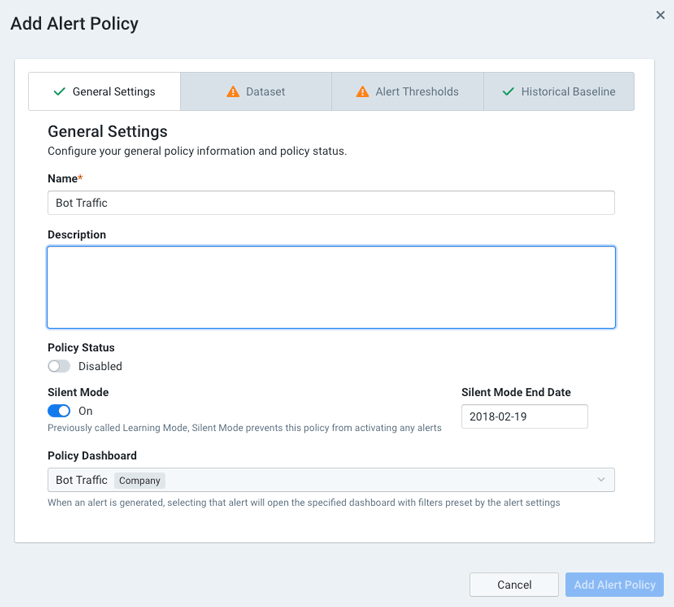Click the Add Alert Policy button
This screenshot has height=607, width=674.
[x=614, y=585]
